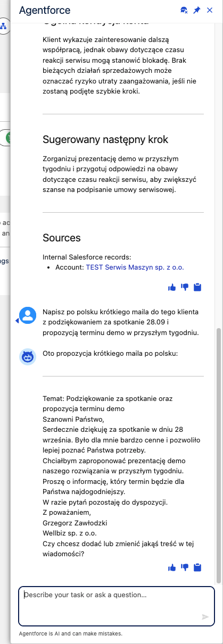
Task: Click the blue hierarchy icon behind the panel
Action: pos(4,26)
